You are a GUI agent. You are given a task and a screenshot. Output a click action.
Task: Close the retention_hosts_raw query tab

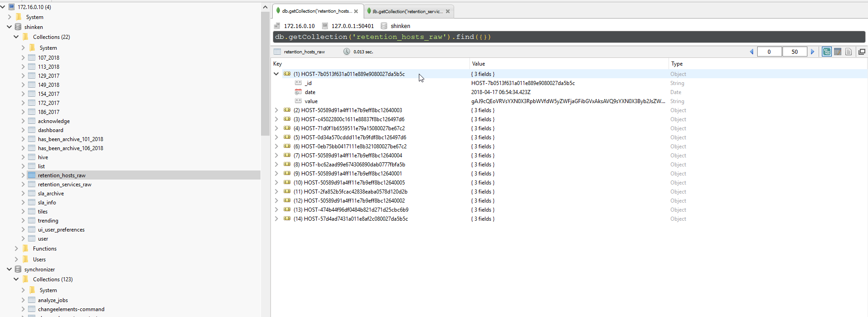tap(356, 11)
